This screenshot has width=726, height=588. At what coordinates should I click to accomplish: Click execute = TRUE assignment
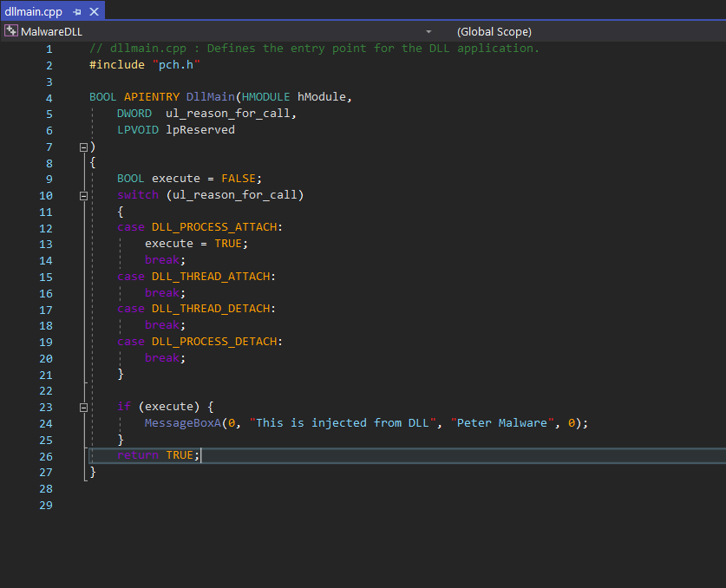point(196,244)
